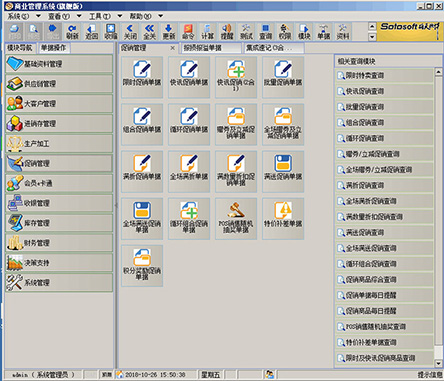
Task: Select 决策支持 in the navigation
Action: tap(59, 263)
